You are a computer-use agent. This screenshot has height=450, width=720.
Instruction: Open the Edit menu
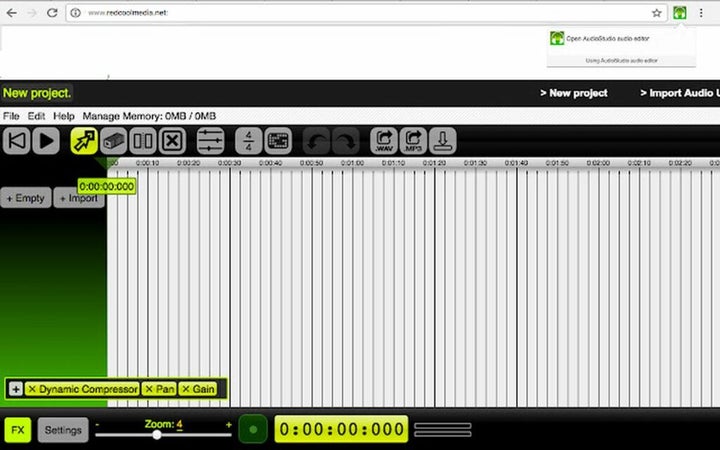[x=37, y=116]
